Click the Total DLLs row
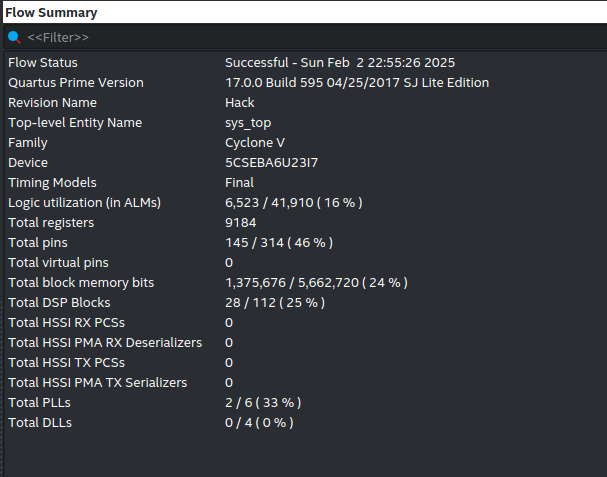The height and width of the screenshot is (477, 607). point(40,423)
